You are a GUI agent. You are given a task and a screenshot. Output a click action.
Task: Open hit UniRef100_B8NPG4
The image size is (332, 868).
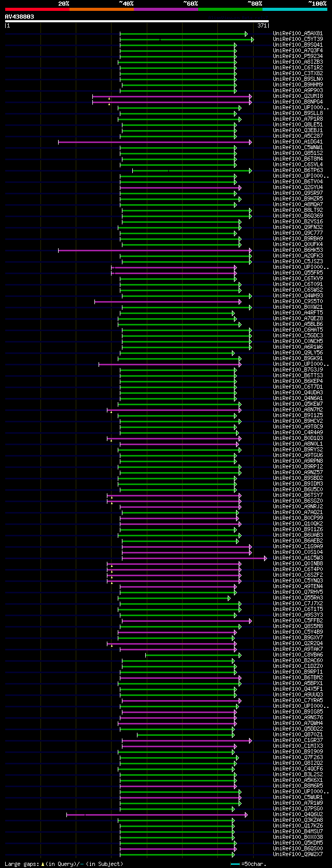pyautogui.click(x=298, y=102)
